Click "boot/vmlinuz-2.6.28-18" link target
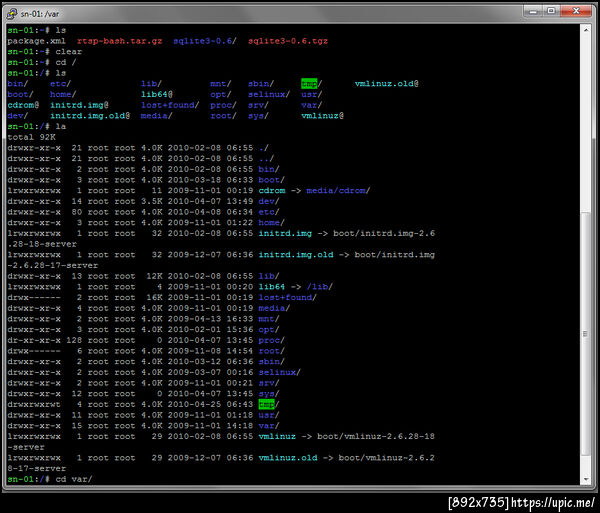This screenshot has width=600, height=513. pos(376,436)
